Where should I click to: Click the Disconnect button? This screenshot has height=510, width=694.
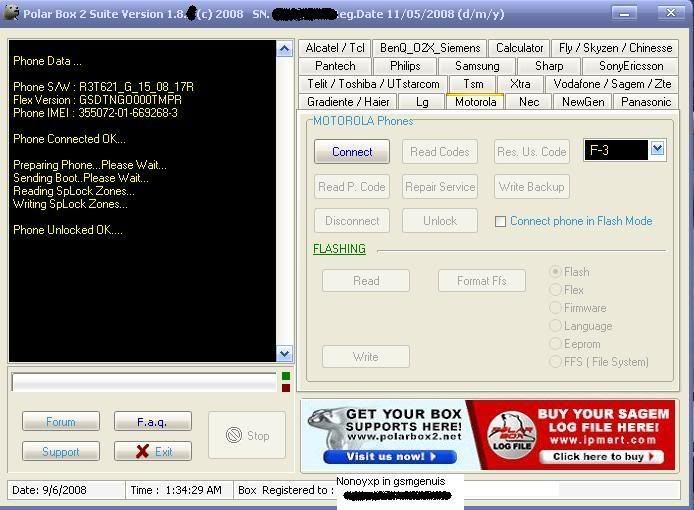352,221
